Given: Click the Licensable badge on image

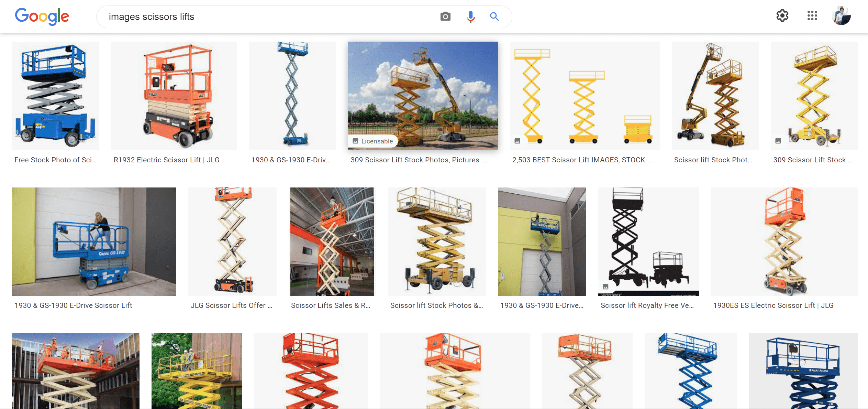Looking at the screenshot, I should click(373, 141).
